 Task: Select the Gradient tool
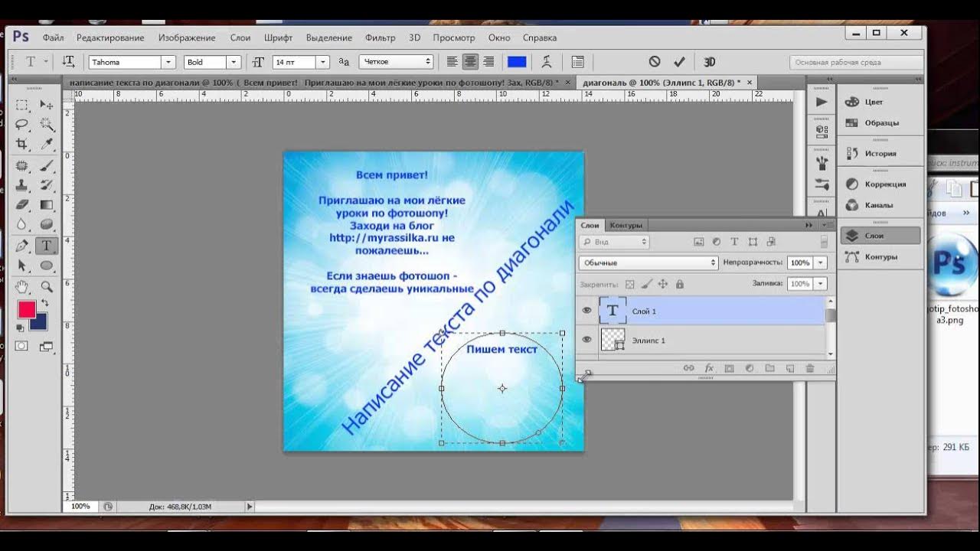pos(47,205)
